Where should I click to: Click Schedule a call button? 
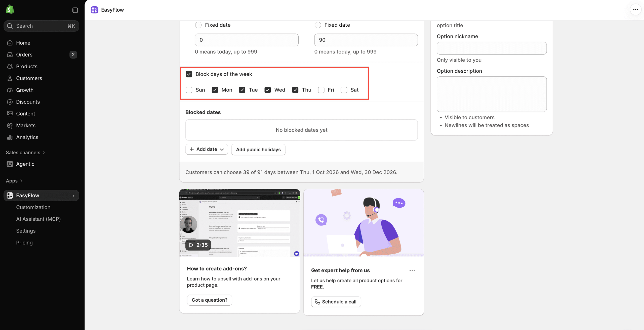336,302
